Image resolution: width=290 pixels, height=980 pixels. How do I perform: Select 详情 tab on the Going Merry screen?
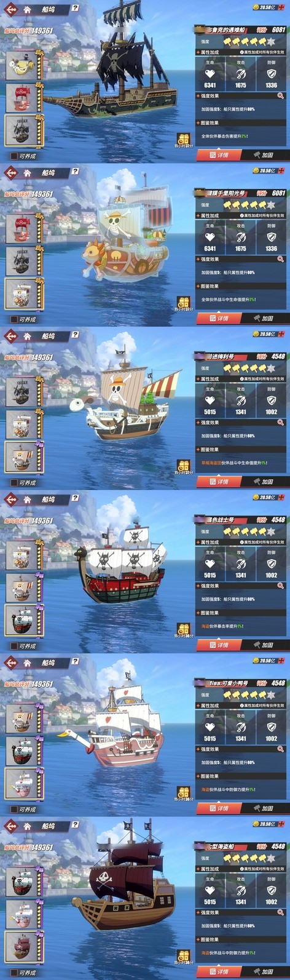coord(219,482)
